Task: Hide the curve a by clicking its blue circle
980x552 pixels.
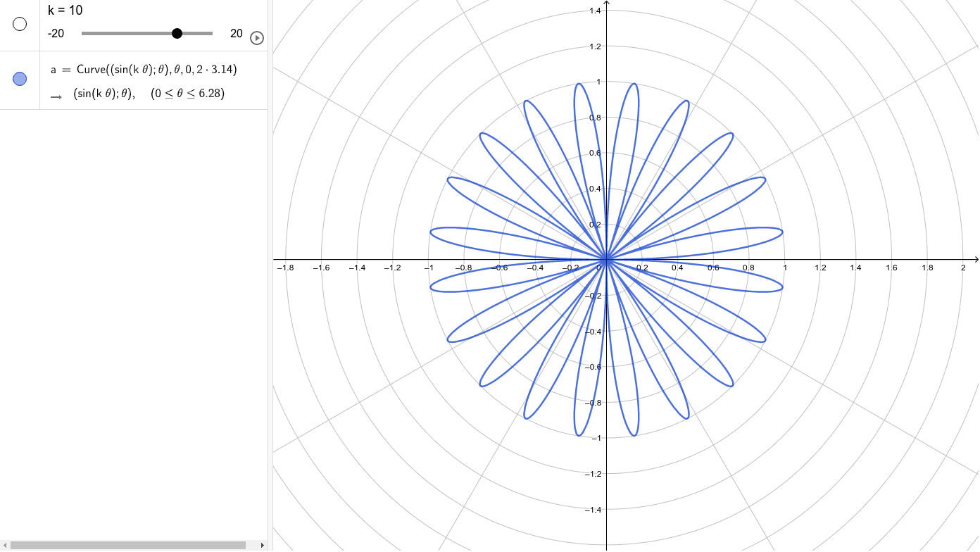Action: pos(19,79)
